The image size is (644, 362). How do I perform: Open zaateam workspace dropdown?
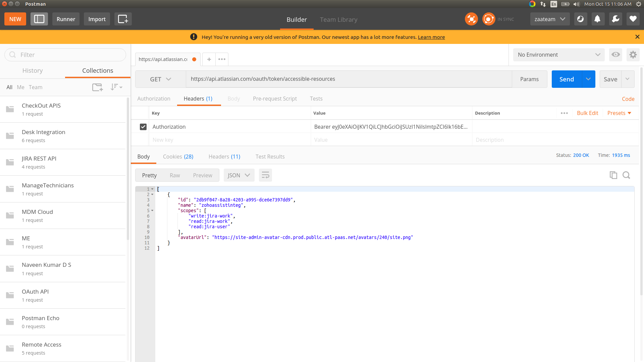click(x=550, y=19)
